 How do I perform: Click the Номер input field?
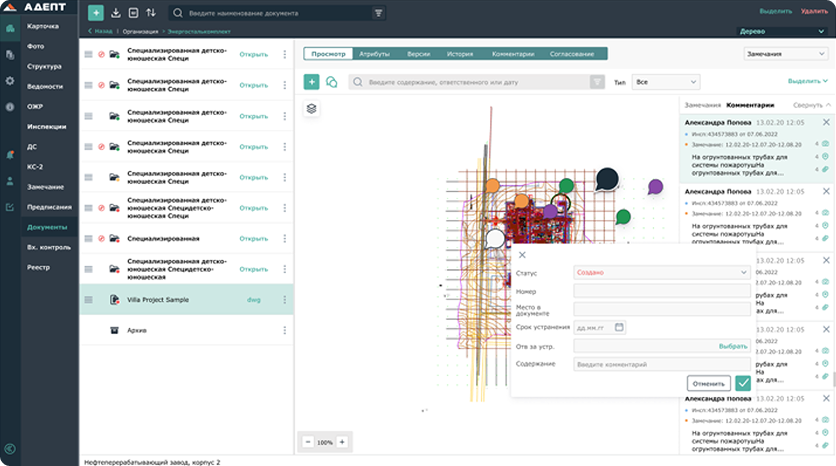tap(662, 291)
